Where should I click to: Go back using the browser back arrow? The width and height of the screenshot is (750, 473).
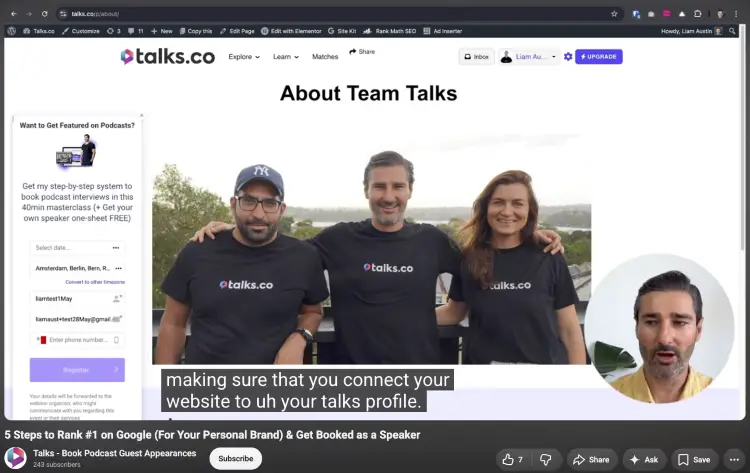tap(14, 14)
